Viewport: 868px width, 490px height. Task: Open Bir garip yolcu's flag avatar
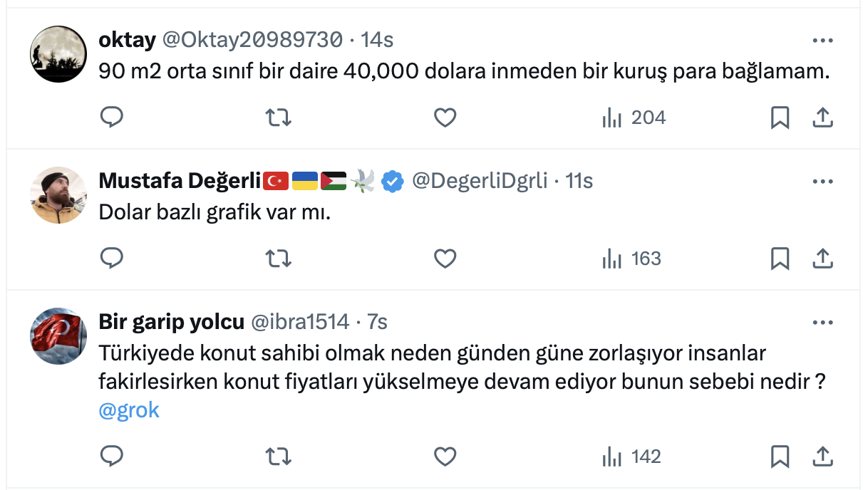[x=58, y=337]
